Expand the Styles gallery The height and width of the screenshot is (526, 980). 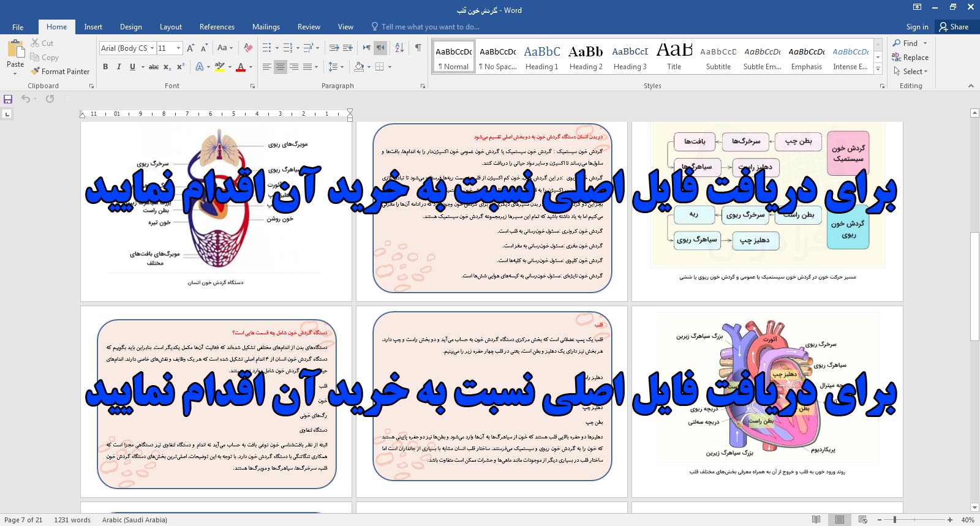tap(878, 69)
